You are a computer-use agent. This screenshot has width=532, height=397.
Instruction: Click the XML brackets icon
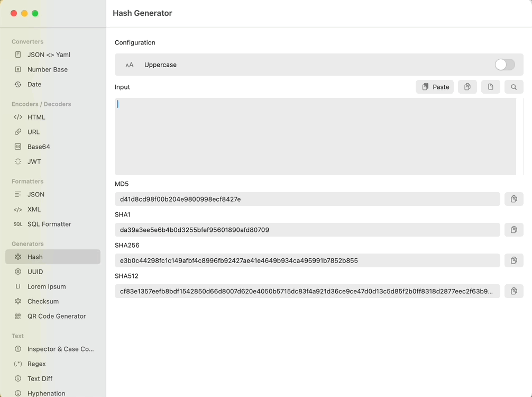[x=18, y=210]
